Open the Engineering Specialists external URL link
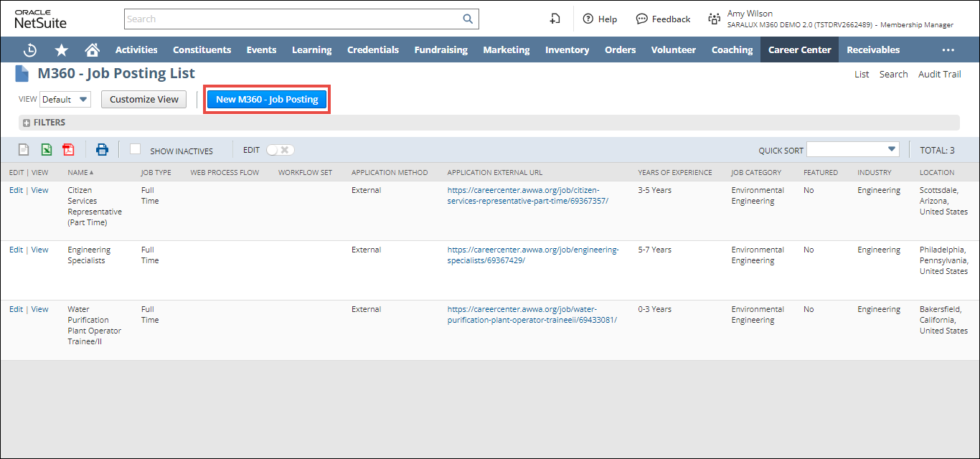This screenshot has height=459, width=980. tap(532, 255)
